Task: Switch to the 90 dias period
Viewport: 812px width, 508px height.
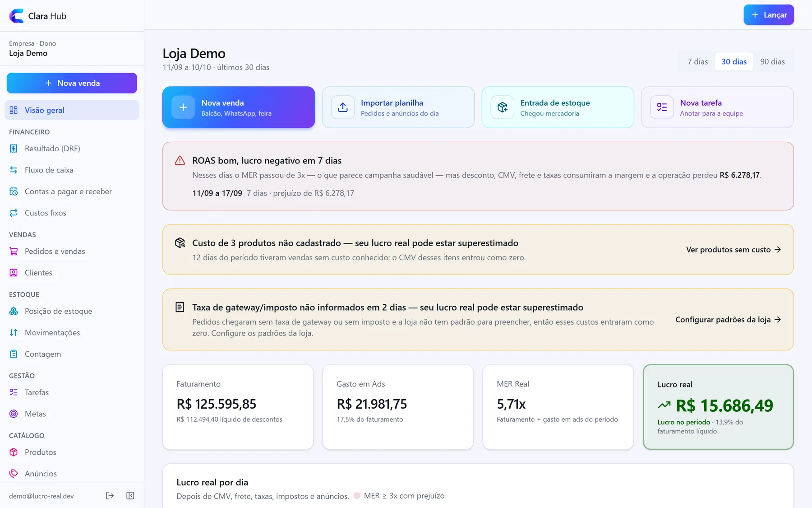Action: [772, 62]
